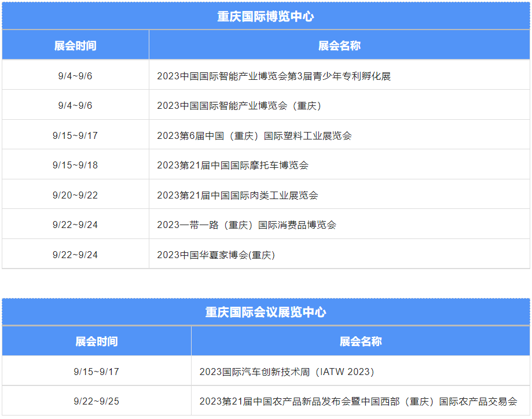The image size is (532, 419).
Task: Click date 9/4~9/6 beside 智能产业博览会（重庆）
Action: click(x=75, y=105)
